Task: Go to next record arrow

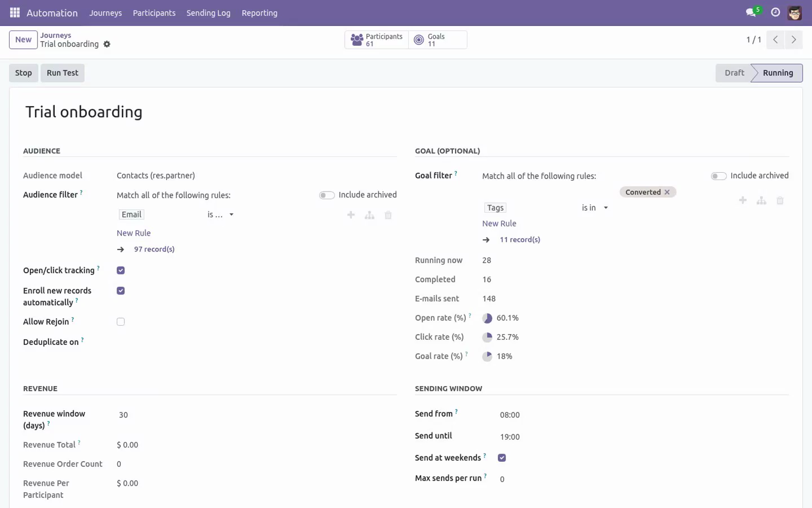Action: pyautogui.click(x=794, y=40)
